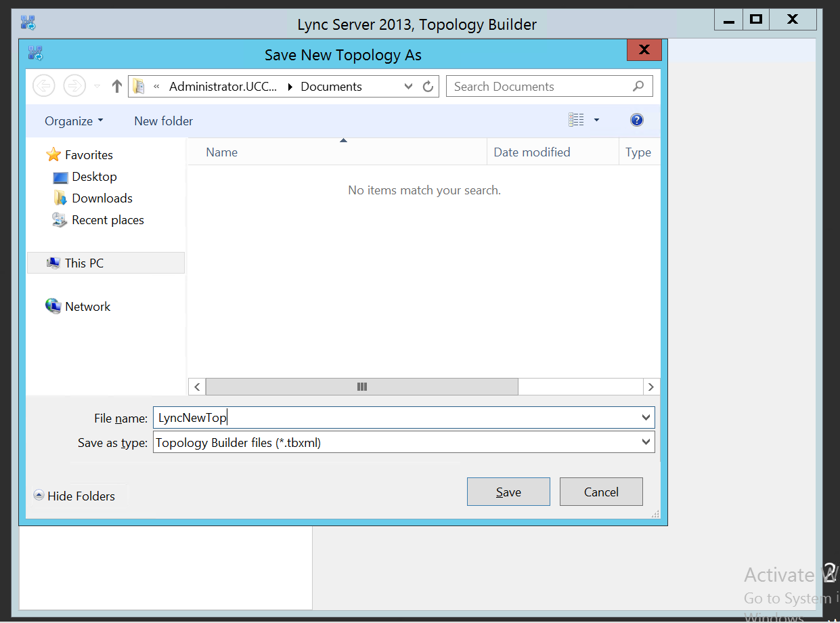Sort by the Name column header
The width and height of the screenshot is (840, 623).
click(x=337, y=152)
